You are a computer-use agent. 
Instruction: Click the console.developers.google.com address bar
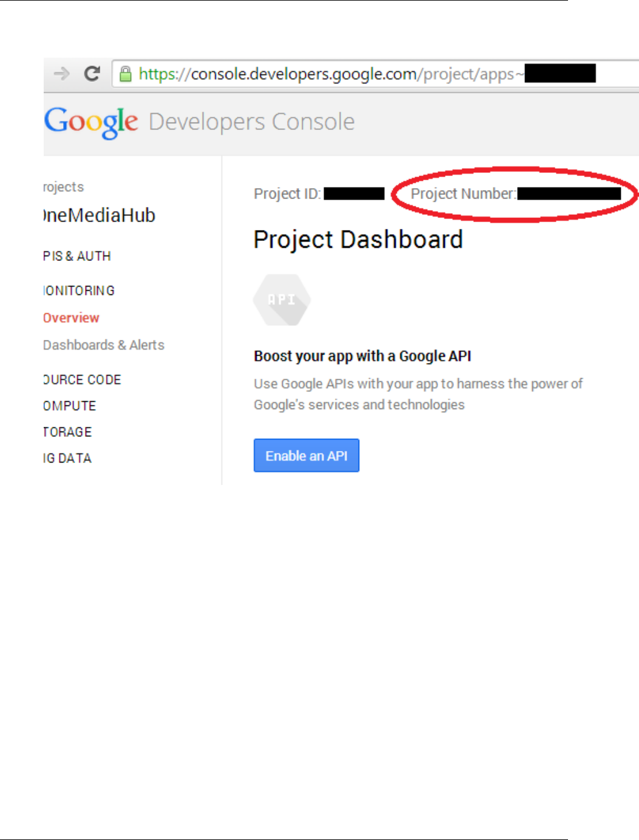(375, 74)
